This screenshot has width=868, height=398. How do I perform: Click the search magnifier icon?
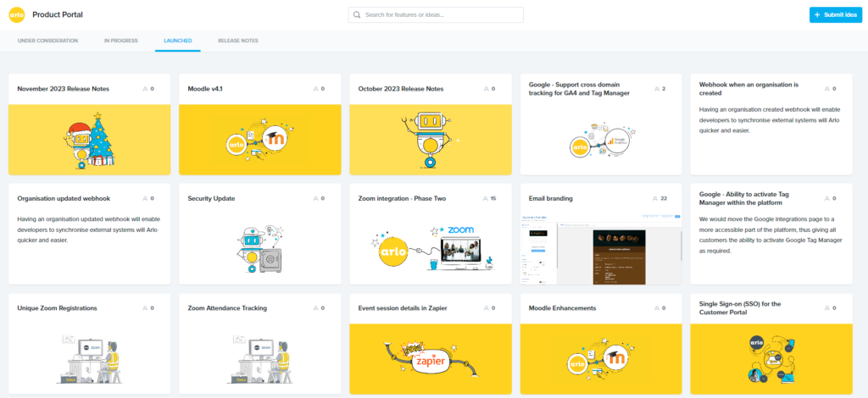tap(357, 15)
